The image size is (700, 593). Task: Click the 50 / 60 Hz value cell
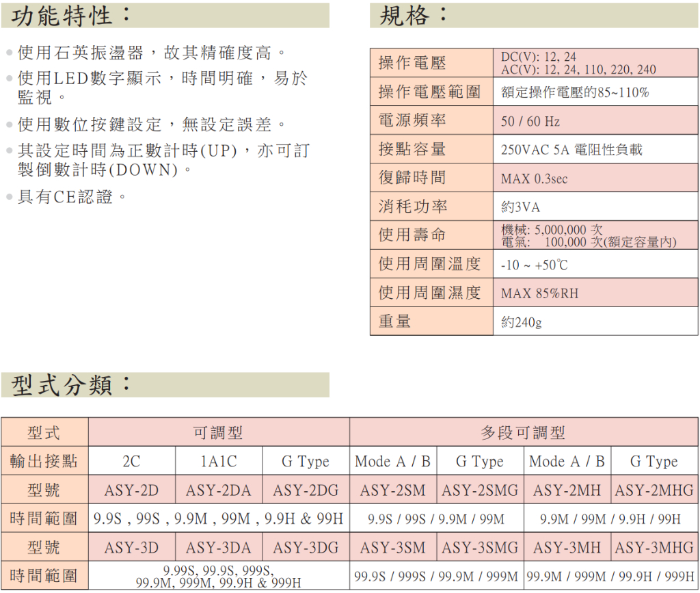click(530, 122)
